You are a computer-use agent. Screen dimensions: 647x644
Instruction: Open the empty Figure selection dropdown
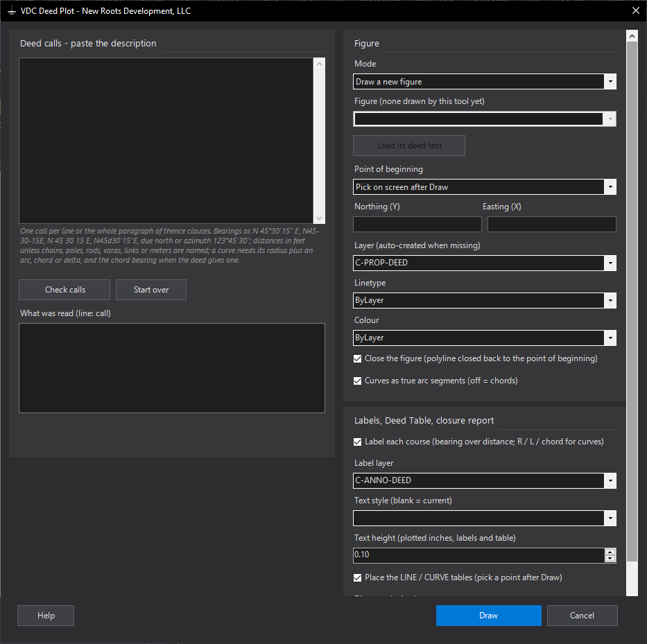coord(485,119)
